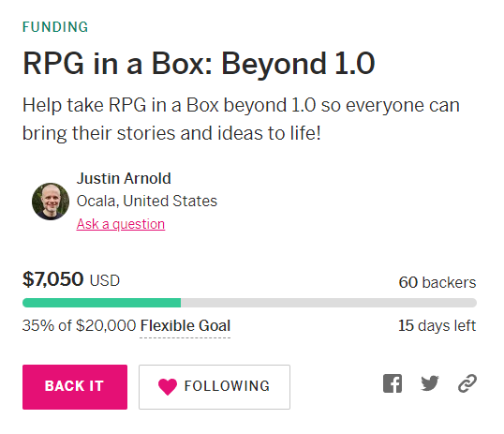This screenshot has width=504, height=434.
Task: Click the 35% of $20,000 text
Action: click(x=80, y=325)
